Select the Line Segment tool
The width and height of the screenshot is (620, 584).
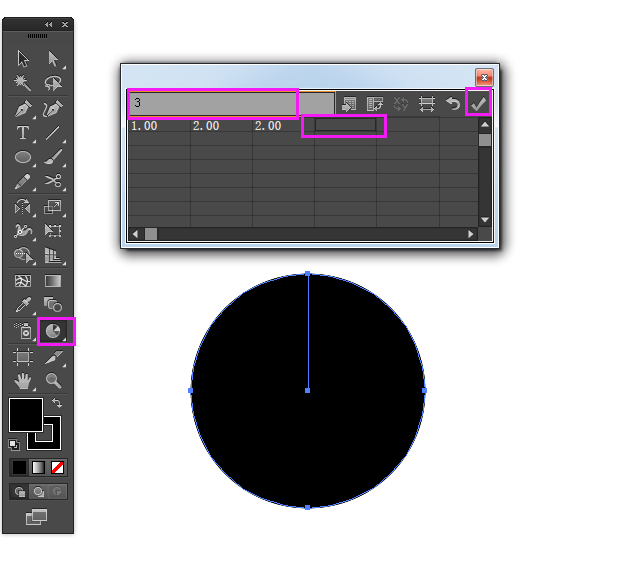tap(53, 133)
